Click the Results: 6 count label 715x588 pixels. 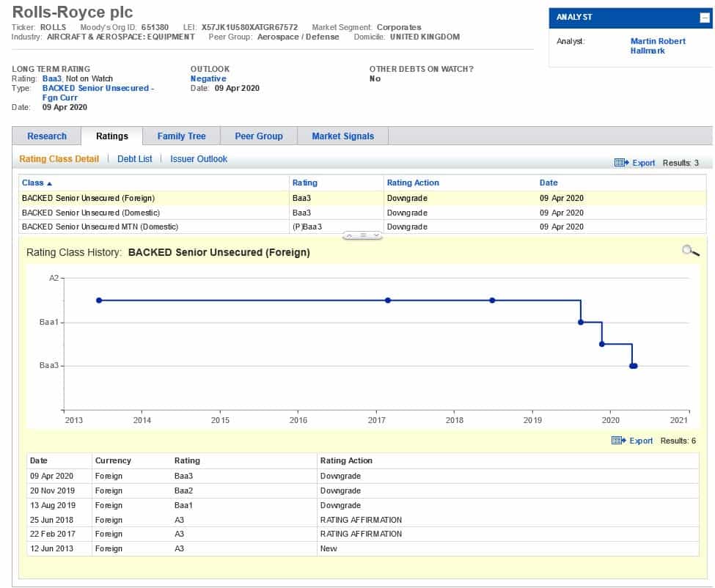click(x=678, y=441)
